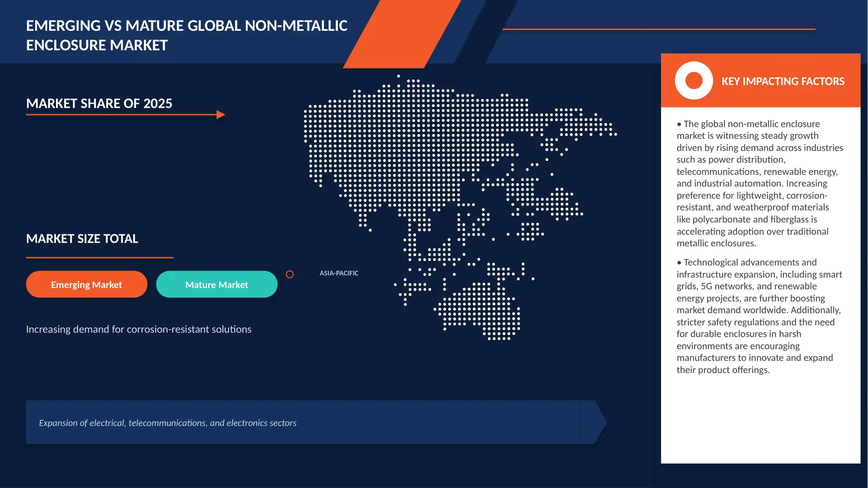Click the expansion of electrical sectors banner

point(316,422)
